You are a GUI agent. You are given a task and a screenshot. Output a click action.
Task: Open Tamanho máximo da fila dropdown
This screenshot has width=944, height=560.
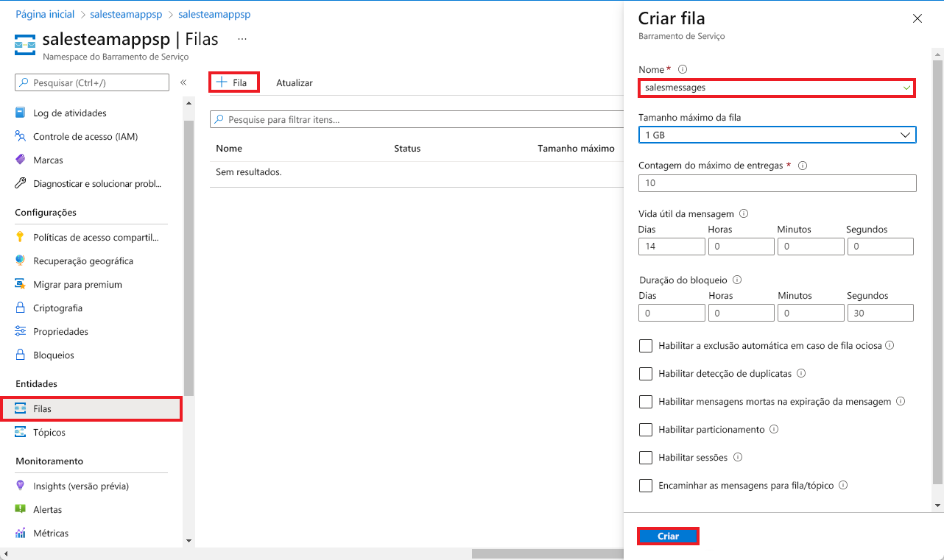coord(777,135)
